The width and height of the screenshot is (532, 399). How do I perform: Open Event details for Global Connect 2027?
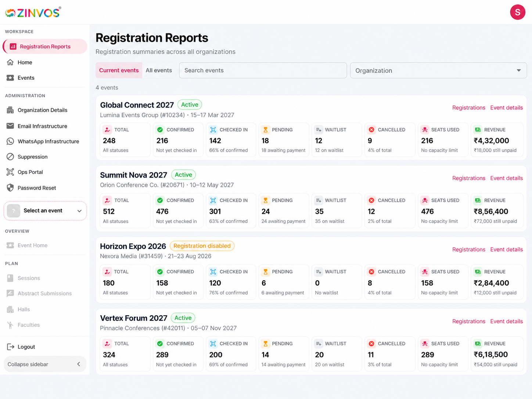[x=506, y=108]
